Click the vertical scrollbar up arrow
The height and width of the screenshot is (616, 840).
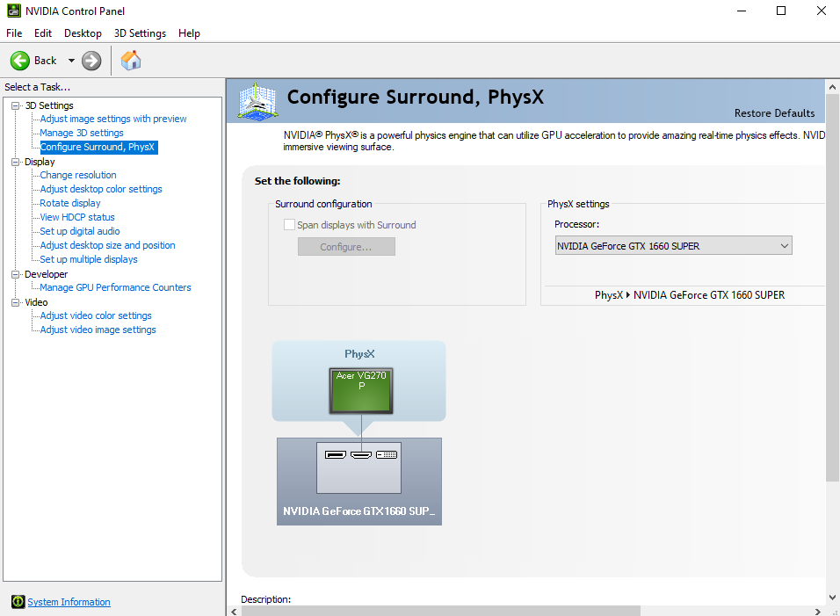click(x=832, y=87)
